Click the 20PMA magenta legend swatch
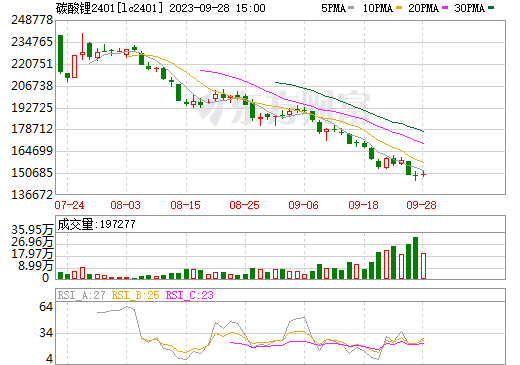The image size is (520, 365). point(445,8)
